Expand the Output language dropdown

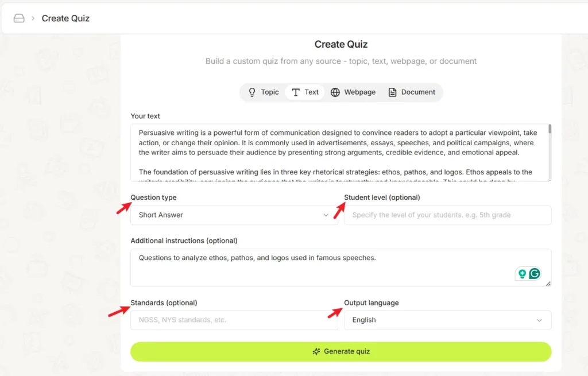click(447, 320)
